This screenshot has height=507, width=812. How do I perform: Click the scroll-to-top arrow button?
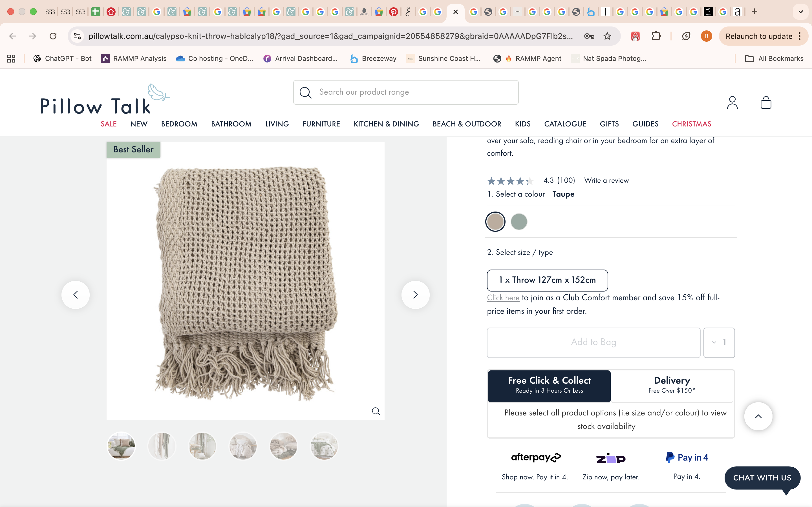[x=758, y=416]
